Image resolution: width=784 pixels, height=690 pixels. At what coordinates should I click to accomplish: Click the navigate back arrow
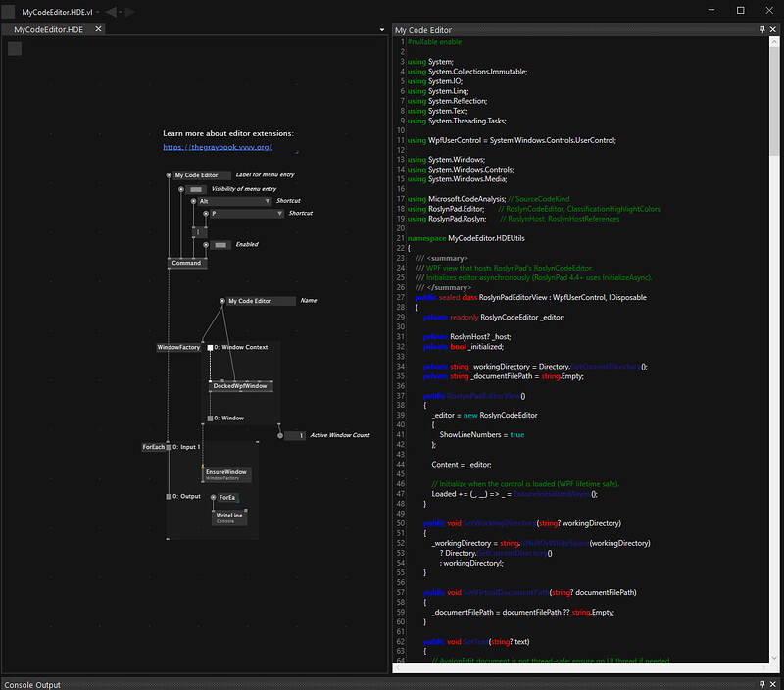[x=111, y=12]
